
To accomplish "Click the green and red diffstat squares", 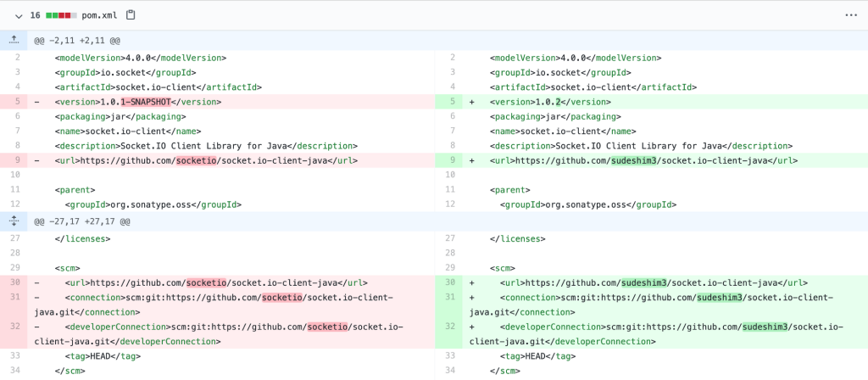I will 61,15.
